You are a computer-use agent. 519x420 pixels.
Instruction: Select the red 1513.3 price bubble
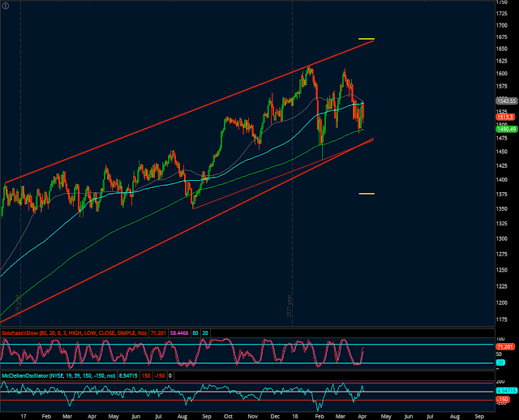[x=504, y=118]
